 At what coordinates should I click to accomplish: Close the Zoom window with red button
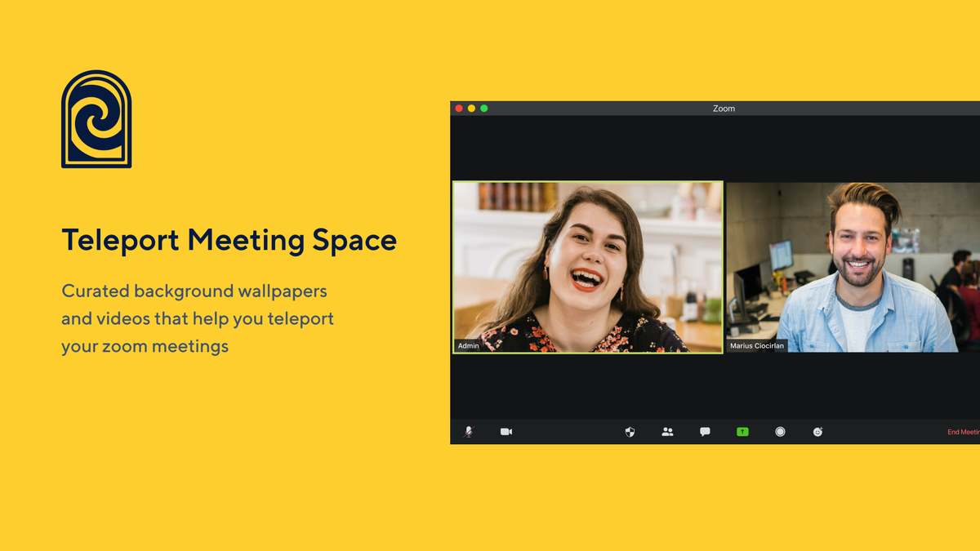coord(459,109)
